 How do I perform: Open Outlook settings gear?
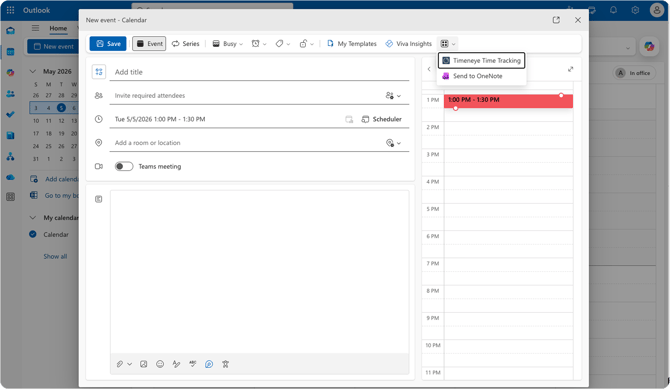[x=635, y=10]
